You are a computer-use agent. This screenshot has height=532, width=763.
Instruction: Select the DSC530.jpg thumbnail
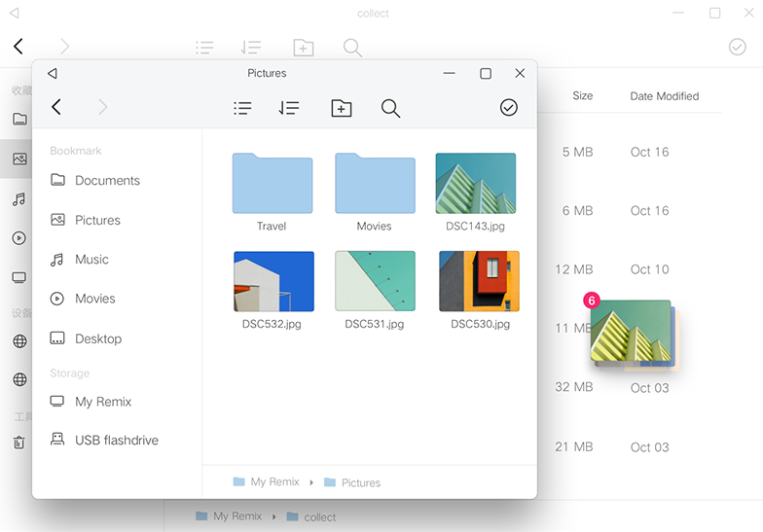[x=479, y=281]
